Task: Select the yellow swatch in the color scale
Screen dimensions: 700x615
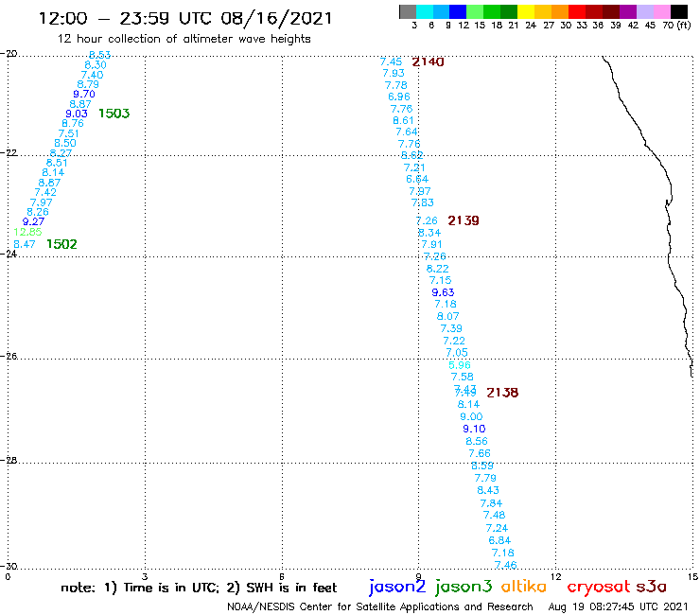Action: click(526, 11)
